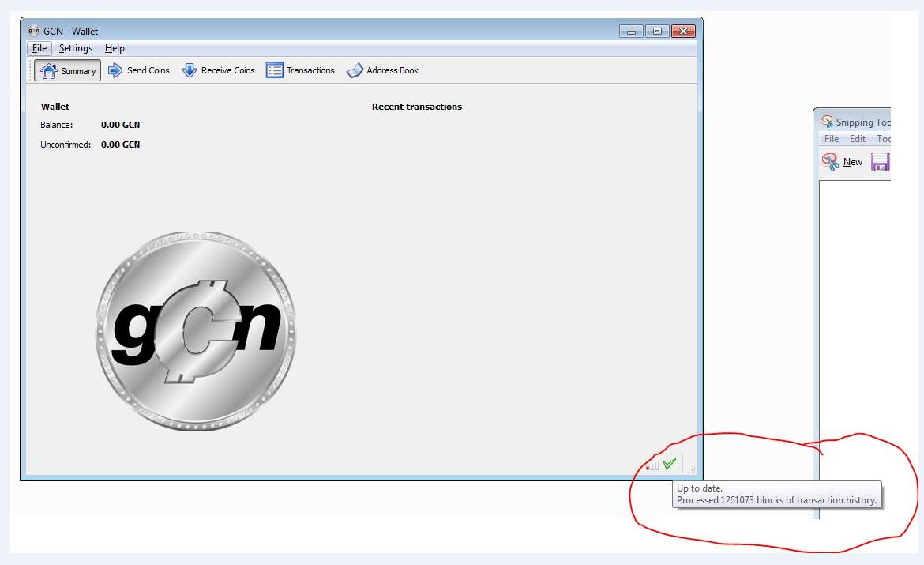Click the Unconfirmed 0.00 GCN value
The image size is (924, 565).
[x=120, y=145]
